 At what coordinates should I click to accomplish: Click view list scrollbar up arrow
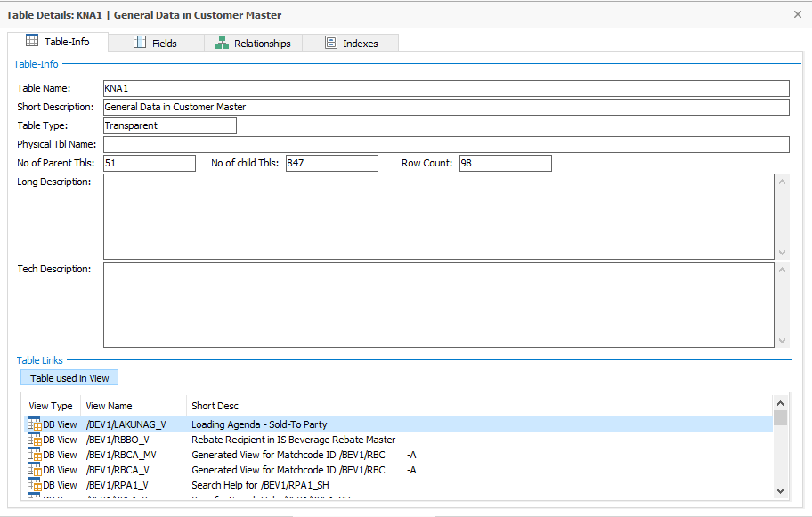click(x=781, y=402)
